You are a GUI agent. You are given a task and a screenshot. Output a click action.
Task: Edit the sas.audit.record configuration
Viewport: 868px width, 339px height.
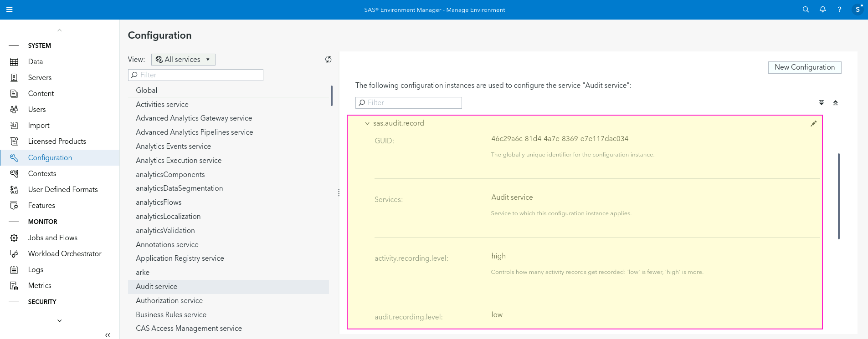813,124
